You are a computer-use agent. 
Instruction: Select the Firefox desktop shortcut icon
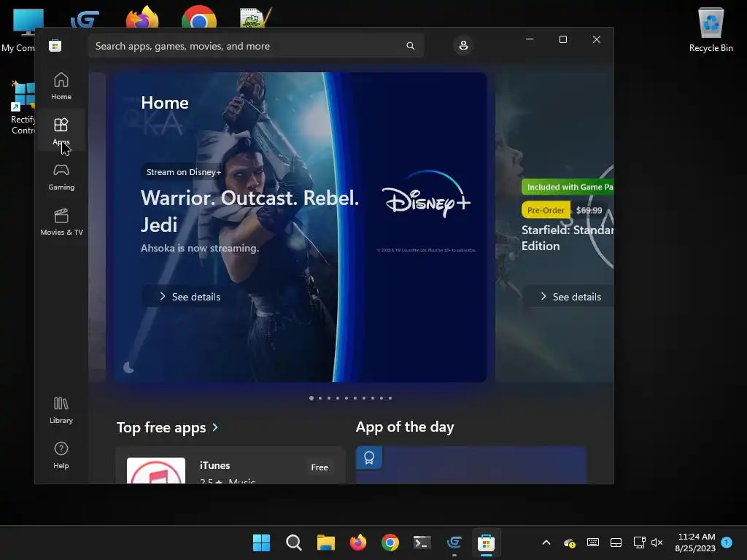142,16
